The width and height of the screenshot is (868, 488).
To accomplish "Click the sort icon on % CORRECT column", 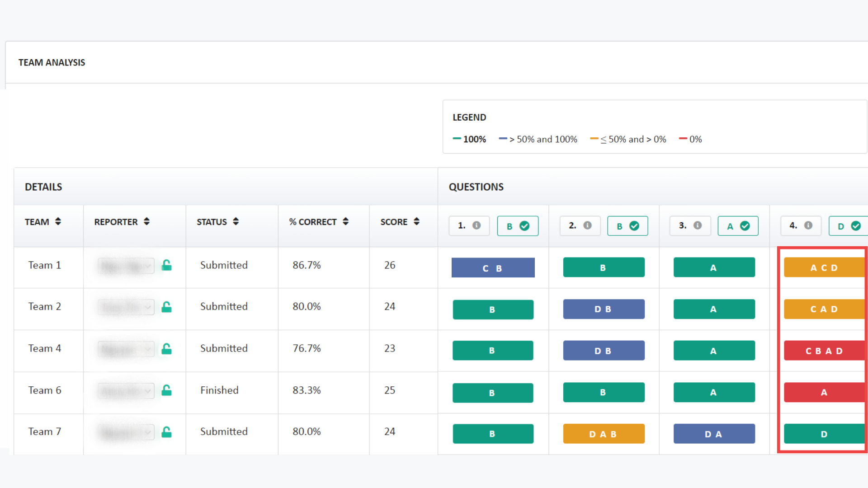I will (345, 221).
